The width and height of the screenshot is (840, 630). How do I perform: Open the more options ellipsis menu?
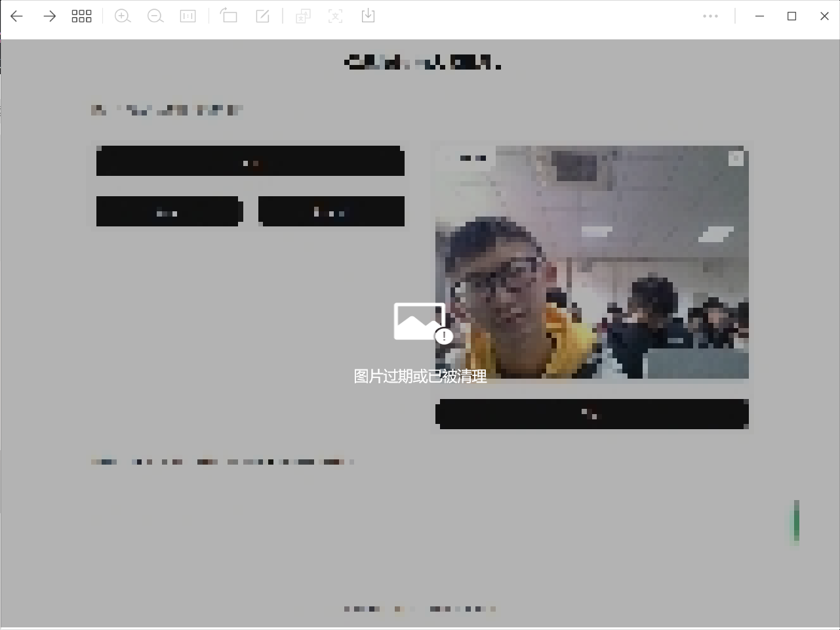pos(710,16)
